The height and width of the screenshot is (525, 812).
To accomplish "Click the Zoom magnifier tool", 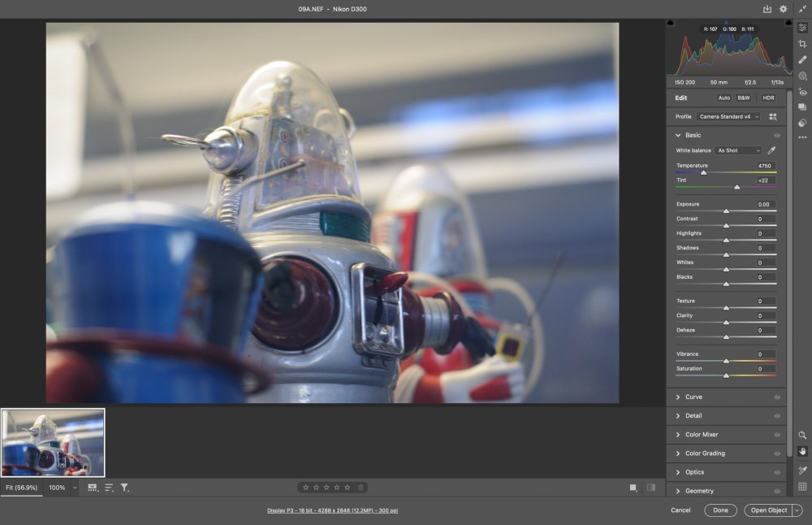I will coord(802,436).
